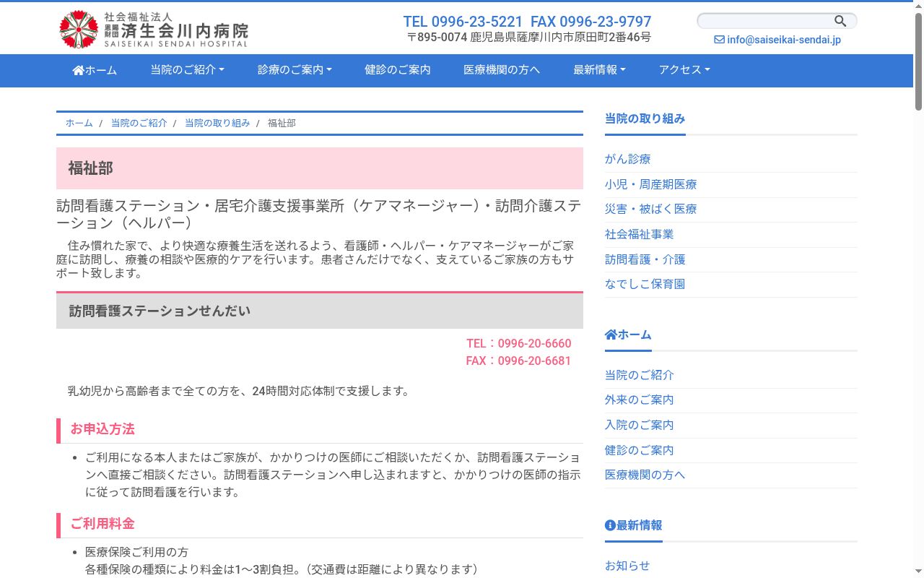The width and height of the screenshot is (924, 578).
Task: Click the FAX：0996-20-6681 station fax number
Action: pyautogui.click(x=518, y=361)
